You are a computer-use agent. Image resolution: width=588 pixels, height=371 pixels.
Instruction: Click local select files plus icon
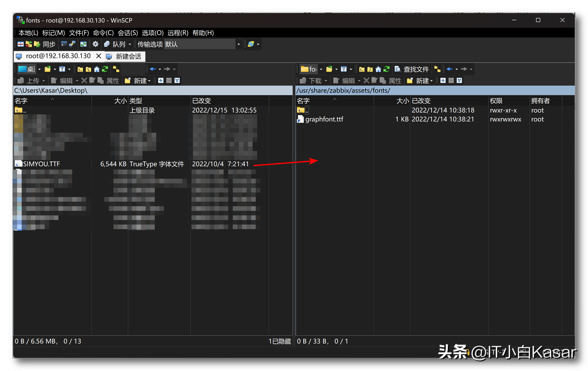(x=161, y=80)
